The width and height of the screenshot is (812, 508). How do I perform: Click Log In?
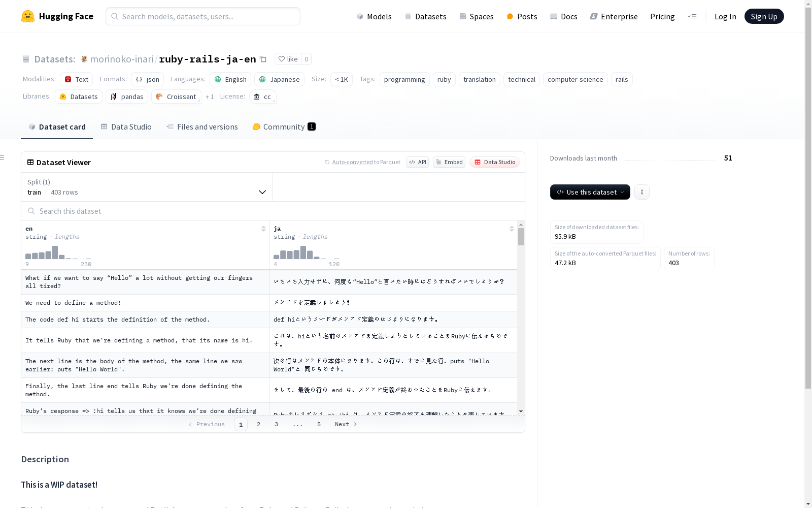[725, 16]
